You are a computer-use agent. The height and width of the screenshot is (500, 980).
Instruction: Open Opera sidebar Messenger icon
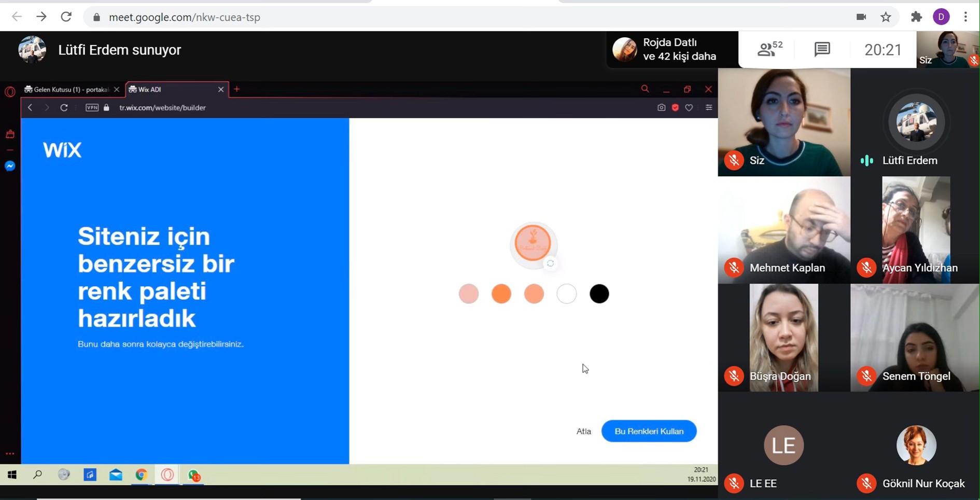point(10,166)
